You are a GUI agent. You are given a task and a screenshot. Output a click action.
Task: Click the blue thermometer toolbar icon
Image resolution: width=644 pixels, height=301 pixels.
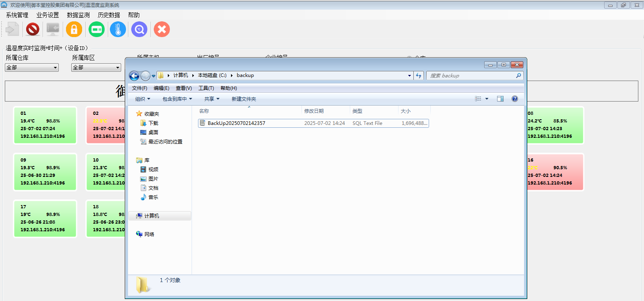[x=118, y=29]
